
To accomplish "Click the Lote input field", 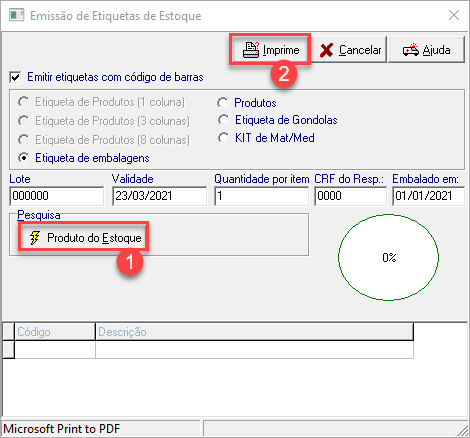I will click(57, 196).
